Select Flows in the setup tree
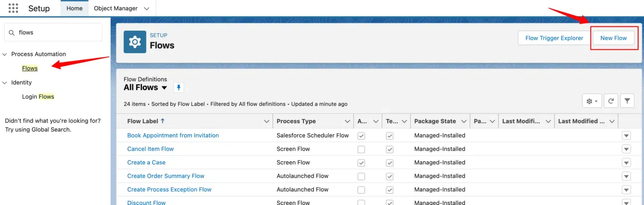 pos(30,68)
